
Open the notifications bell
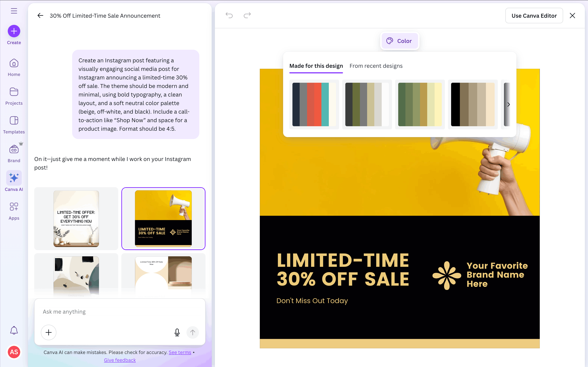[x=14, y=330]
